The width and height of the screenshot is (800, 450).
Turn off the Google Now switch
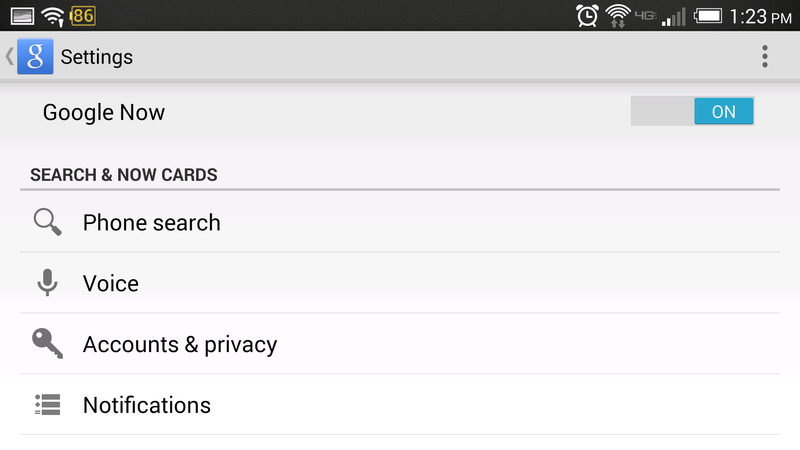(692, 111)
